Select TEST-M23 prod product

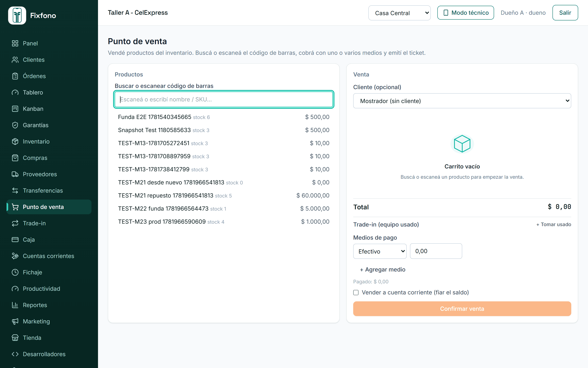point(224,222)
